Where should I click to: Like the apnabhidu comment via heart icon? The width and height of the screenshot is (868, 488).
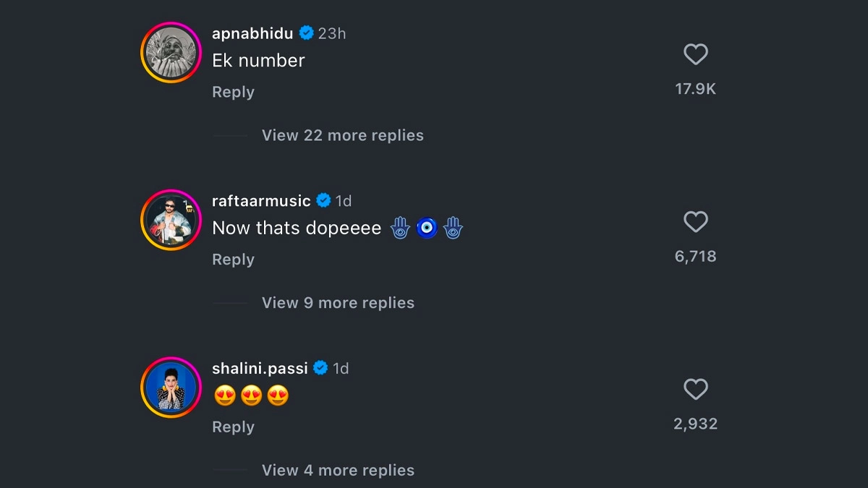tap(695, 55)
